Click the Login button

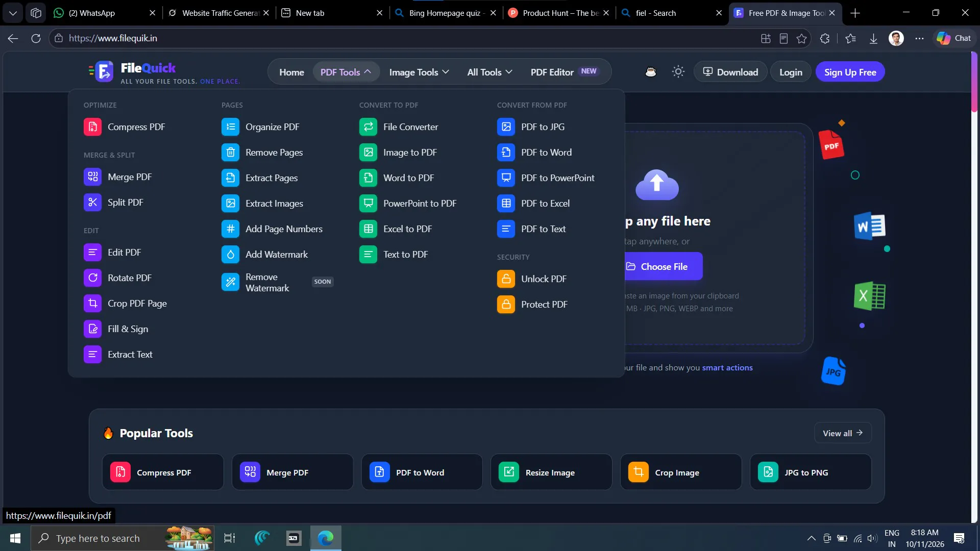tap(791, 72)
